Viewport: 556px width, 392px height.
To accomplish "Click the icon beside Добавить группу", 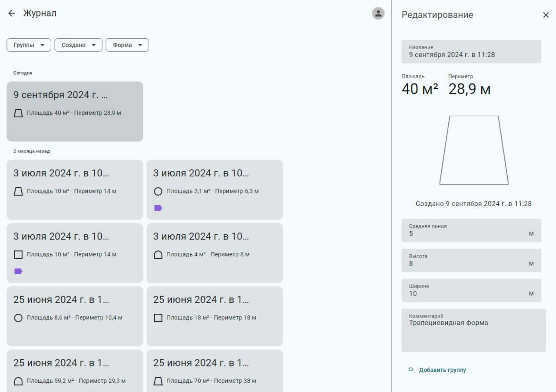I will click(x=411, y=370).
